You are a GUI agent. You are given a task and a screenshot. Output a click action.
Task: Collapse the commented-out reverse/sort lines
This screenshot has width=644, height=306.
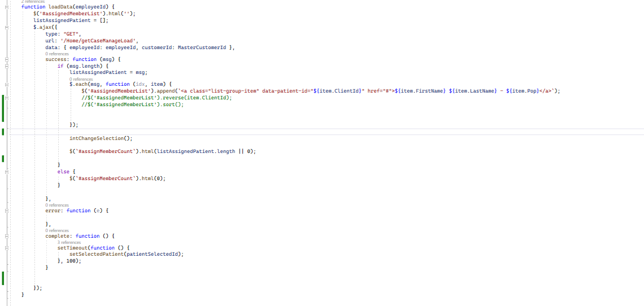tap(6, 98)
